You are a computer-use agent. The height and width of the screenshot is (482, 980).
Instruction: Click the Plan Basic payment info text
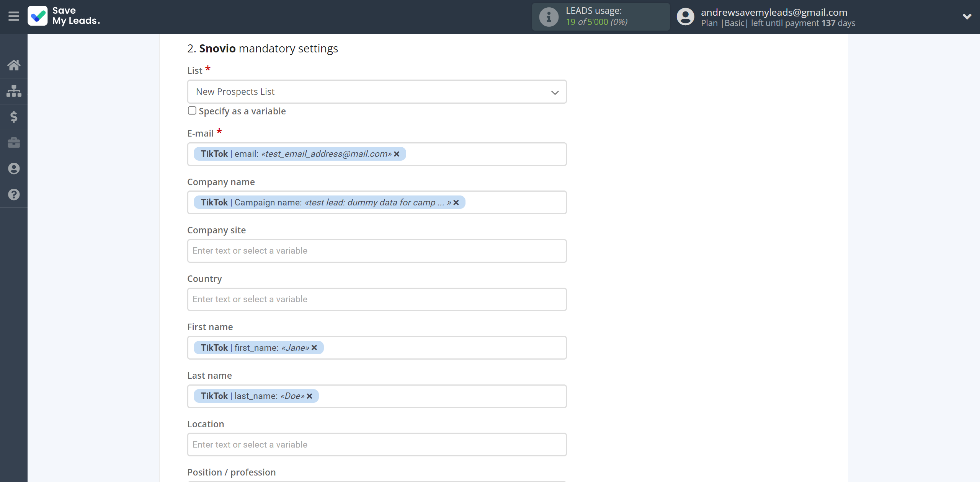tap(778, 23)
